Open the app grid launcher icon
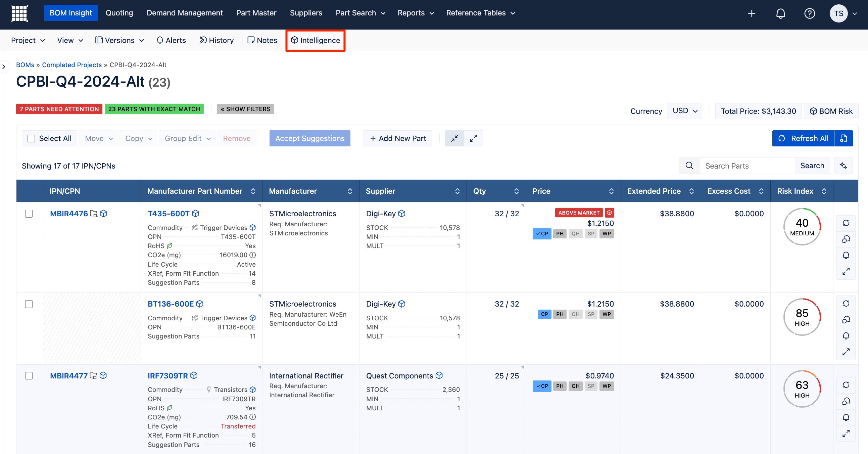 (19, 13)
